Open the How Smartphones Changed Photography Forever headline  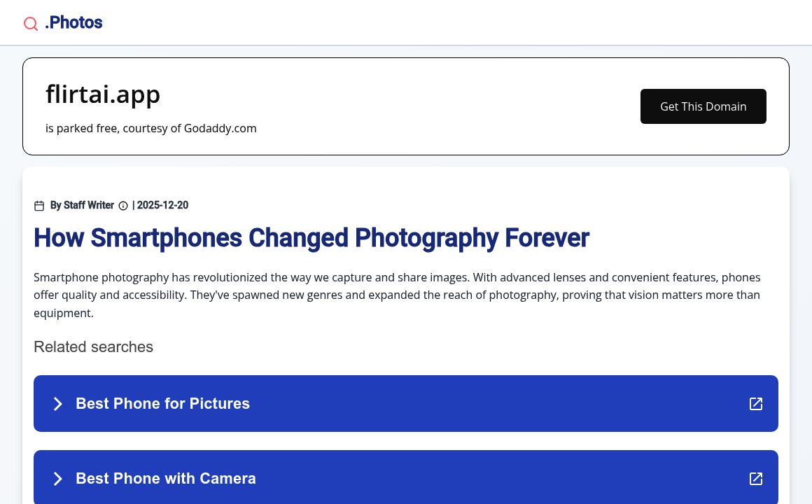[x=311, y=238]
